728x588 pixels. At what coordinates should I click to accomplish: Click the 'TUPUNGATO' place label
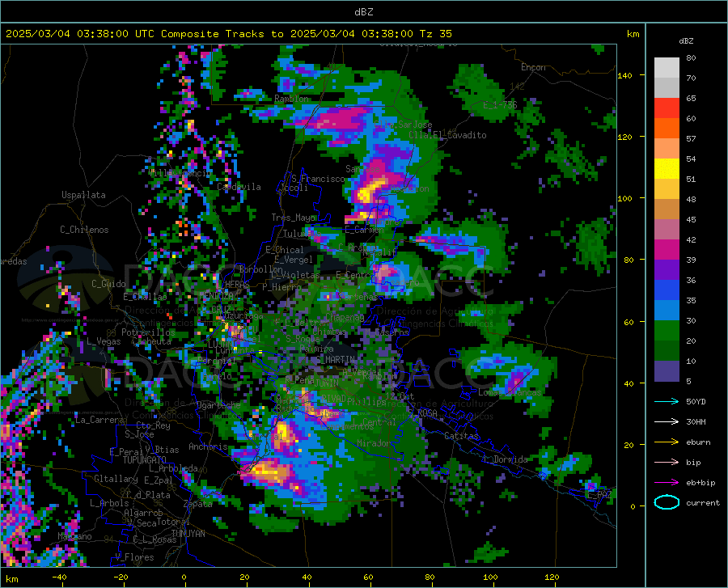(x=145, y=460)
